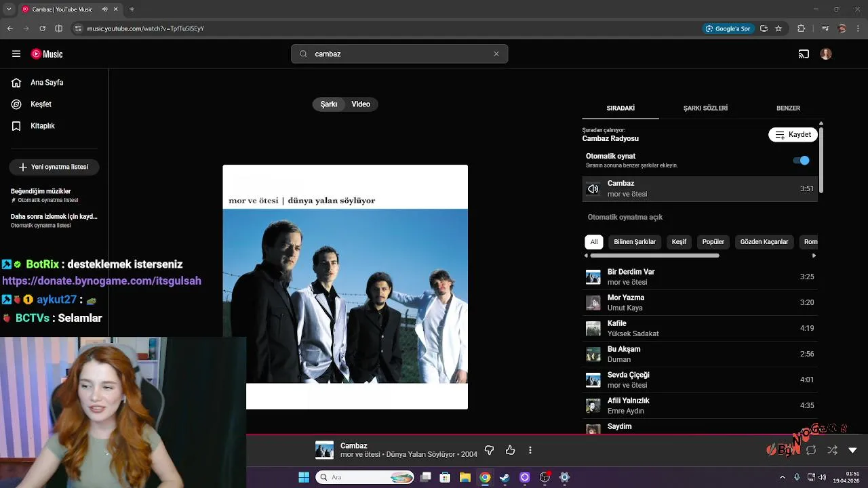This screenshot has width=868, height=488.
Task: Create Yeni oynatma listesi
Action: coord(54,167)
